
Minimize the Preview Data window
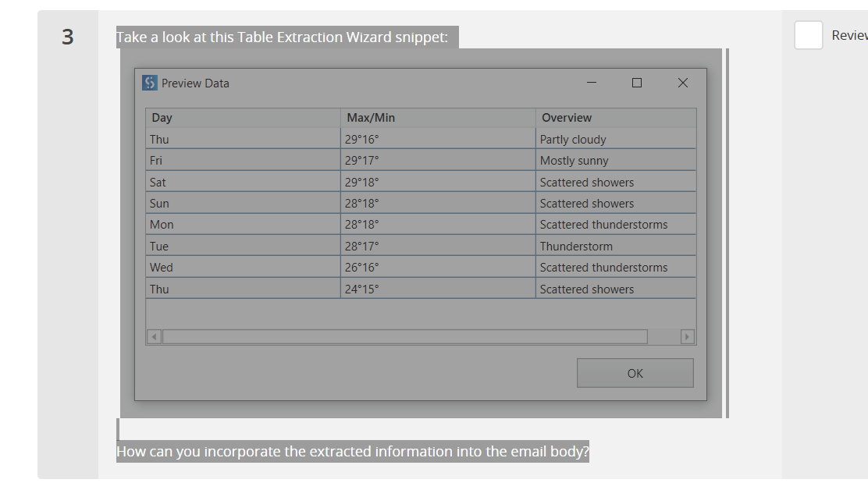click(x=592, y=83)
